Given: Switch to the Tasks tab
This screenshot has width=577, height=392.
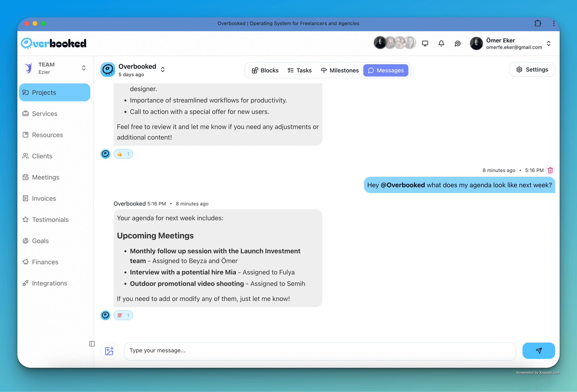Looking at the screenshot, I should (299, 70).
